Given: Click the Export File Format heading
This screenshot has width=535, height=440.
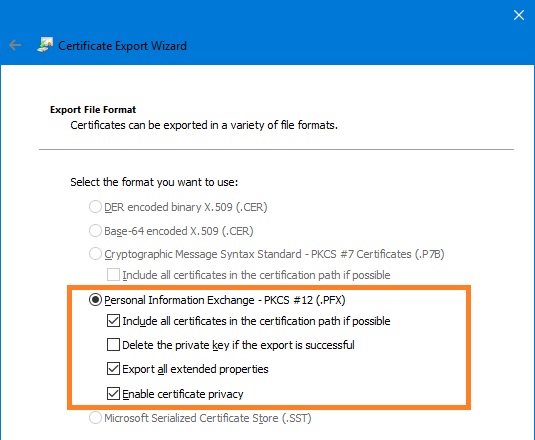Looking at the screenshot, I should (93, 109).
